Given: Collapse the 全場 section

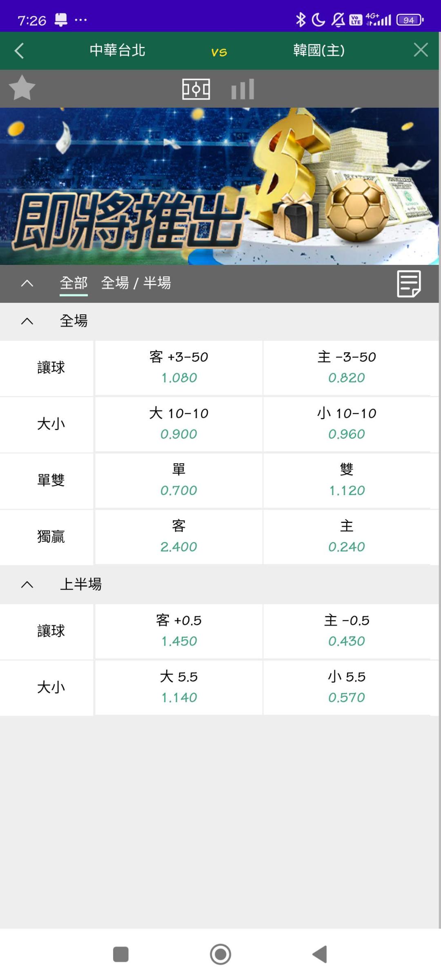Looking at the screenshot, I should pos(27,321).
